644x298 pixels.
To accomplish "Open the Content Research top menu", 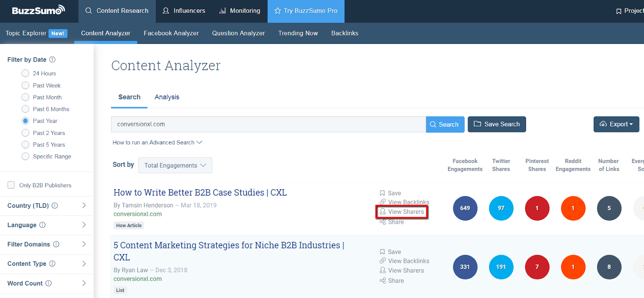I will click(x=117, y=11).
